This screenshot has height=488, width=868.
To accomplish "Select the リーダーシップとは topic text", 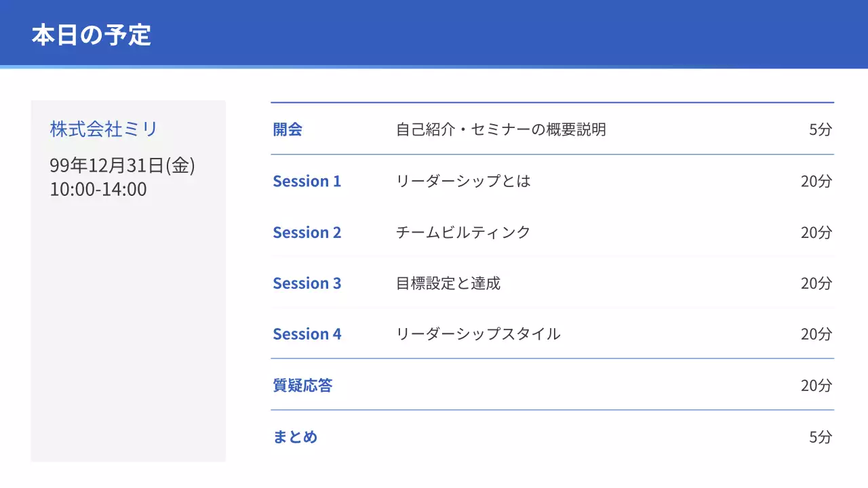I will point(463,181).
